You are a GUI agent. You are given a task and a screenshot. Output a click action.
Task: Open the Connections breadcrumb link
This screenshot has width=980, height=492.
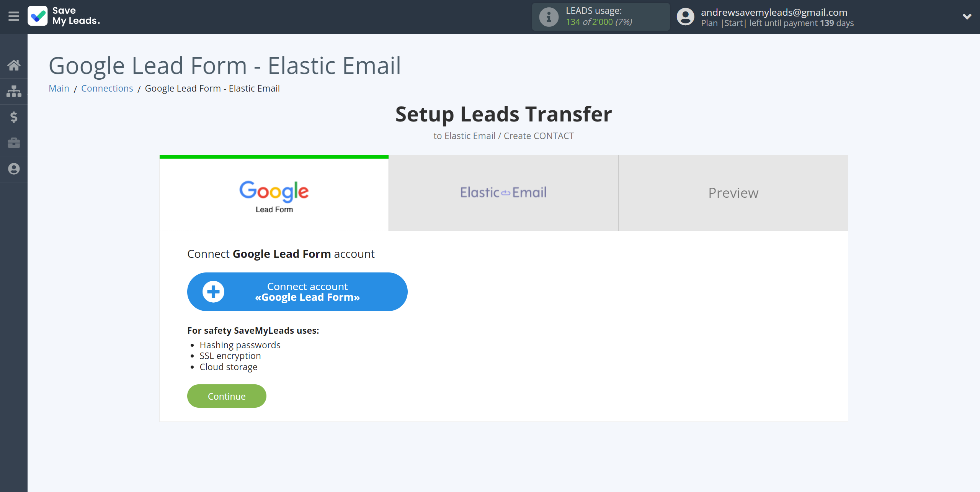106,88
